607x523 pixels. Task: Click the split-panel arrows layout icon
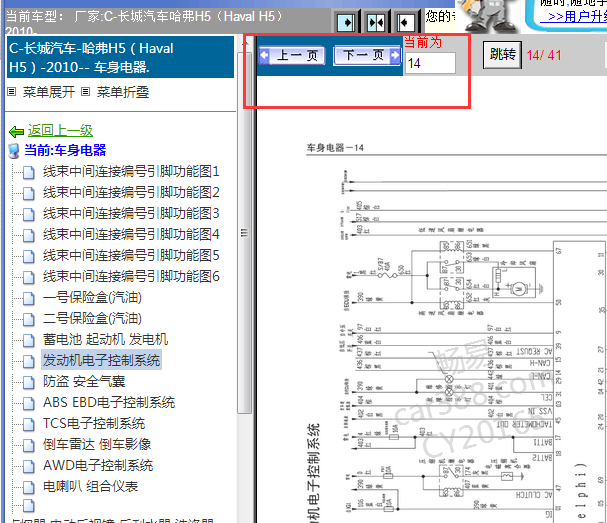[x=376, y=22]
